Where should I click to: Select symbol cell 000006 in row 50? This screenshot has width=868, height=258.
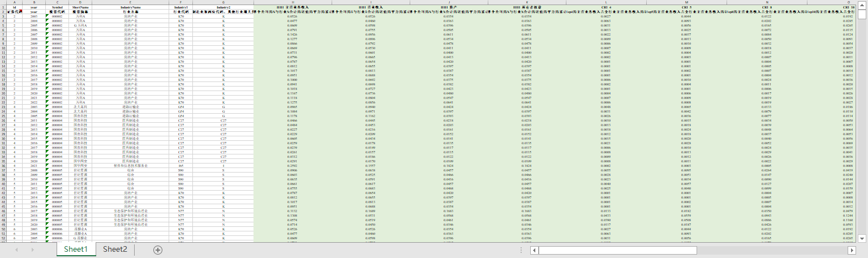[x=57, y=229]
